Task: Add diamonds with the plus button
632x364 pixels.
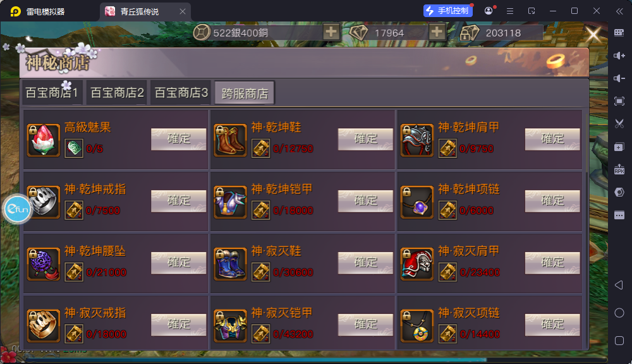Action: tap(437, 32)
